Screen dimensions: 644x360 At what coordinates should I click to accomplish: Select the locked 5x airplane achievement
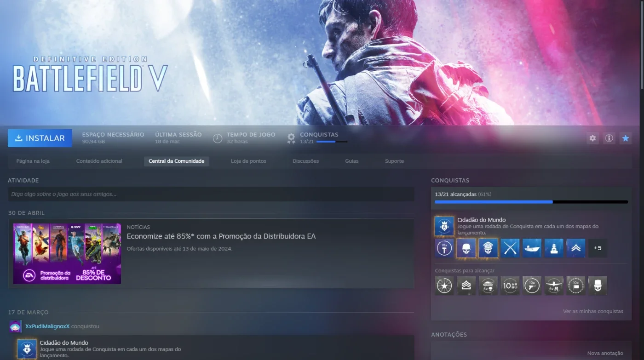coord(554,286)
